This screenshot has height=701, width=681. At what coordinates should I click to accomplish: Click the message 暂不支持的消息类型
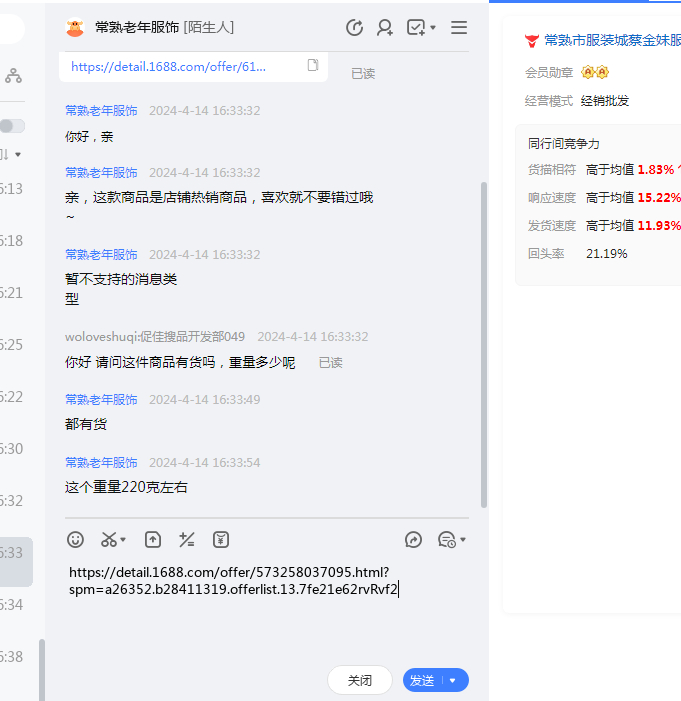(x=121, y=289)
